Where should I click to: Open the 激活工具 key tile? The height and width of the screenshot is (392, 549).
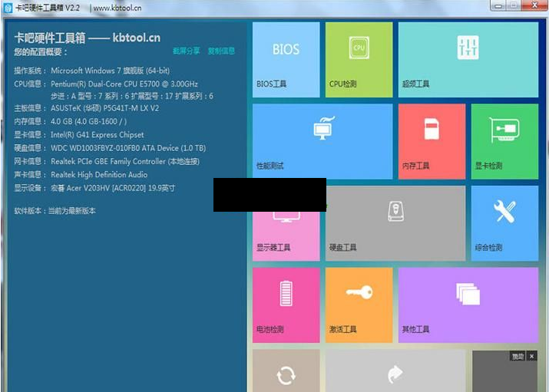359,305
